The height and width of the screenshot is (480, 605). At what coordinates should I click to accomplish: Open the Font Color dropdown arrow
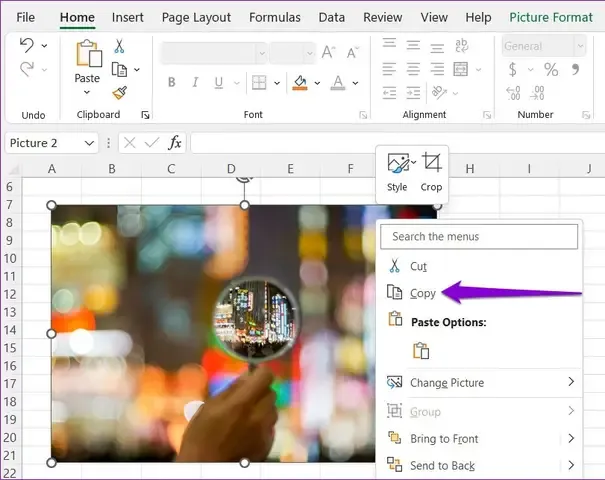(355, 83)
